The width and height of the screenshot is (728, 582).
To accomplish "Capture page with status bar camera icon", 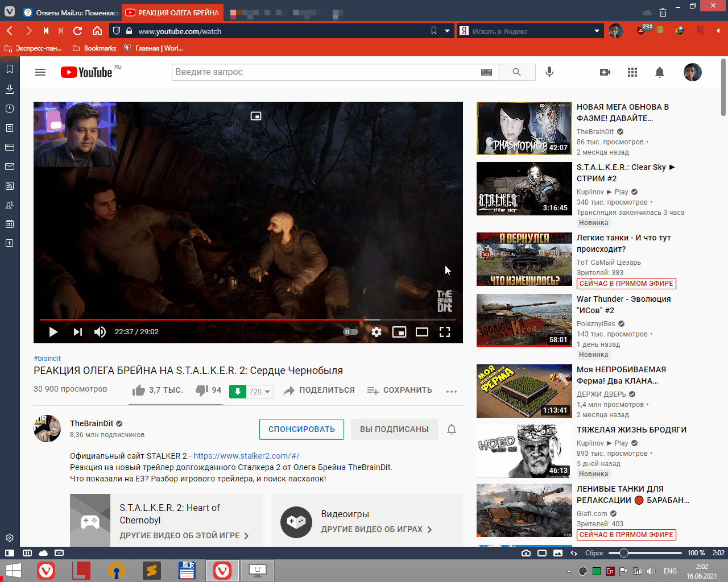I will pyautogui.click(x=526, y=553).
